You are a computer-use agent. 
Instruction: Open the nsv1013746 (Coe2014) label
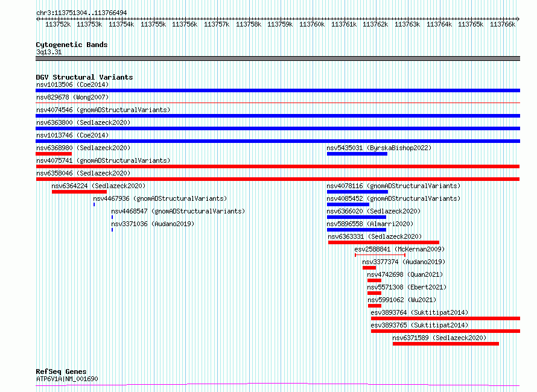tap(72, 135)
